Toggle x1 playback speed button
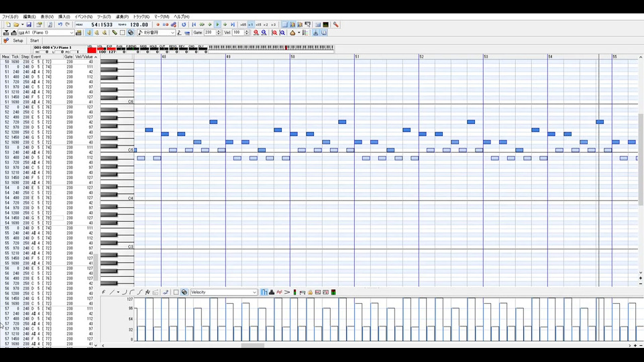This screenshot has width=644, height=362. [x=250, y=24]
